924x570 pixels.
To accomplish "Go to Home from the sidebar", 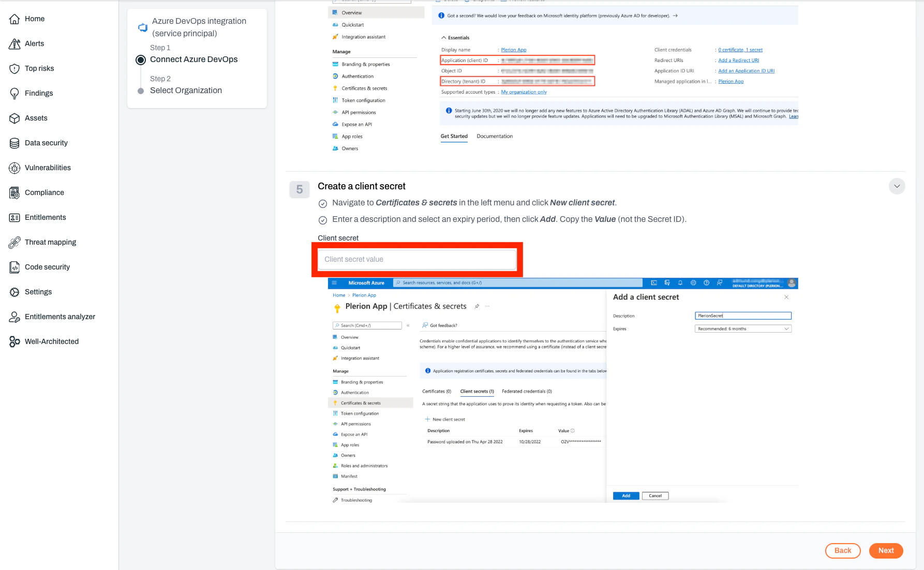I will click(x=35, y=19).
